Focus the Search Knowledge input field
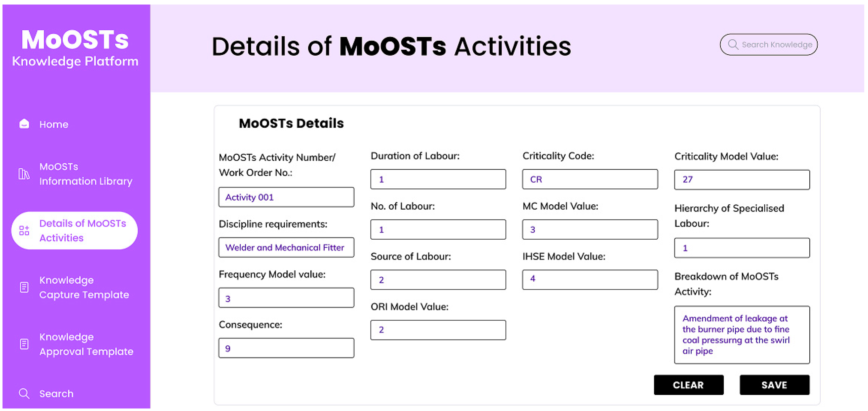 (777, 45)
